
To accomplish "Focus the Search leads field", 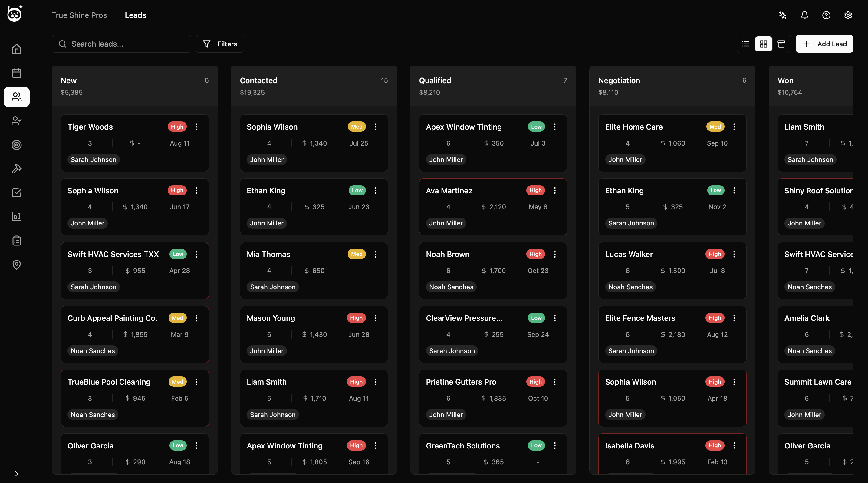I will (x=121, y=44).
